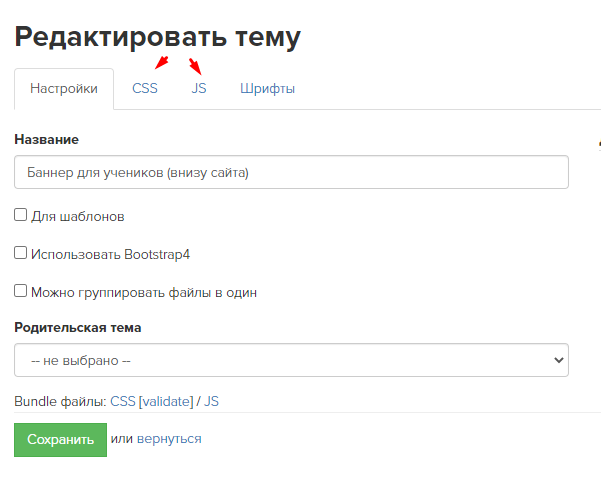This screenshot has width=601, height=479.
Task: Open the Шрифты tab
Action: point(268,89)
